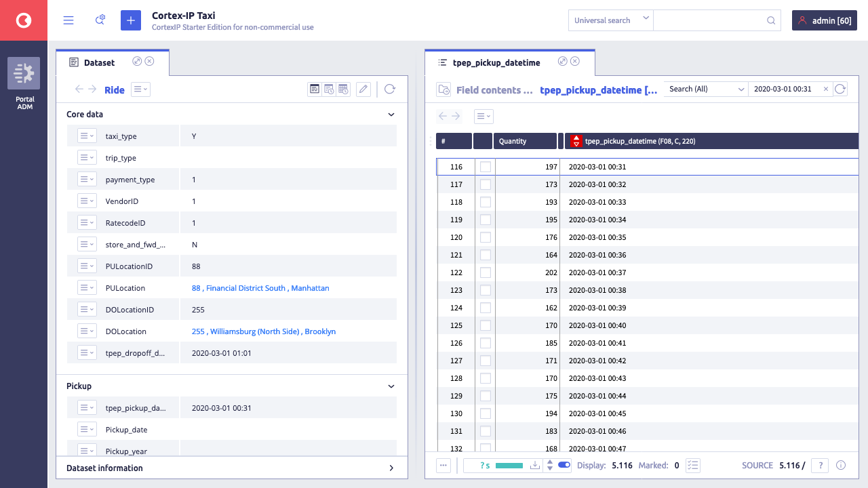Open the Portal ADM sidebar icon
The image size is (868, 488).
pyautogui.click(x=24, y=73)
